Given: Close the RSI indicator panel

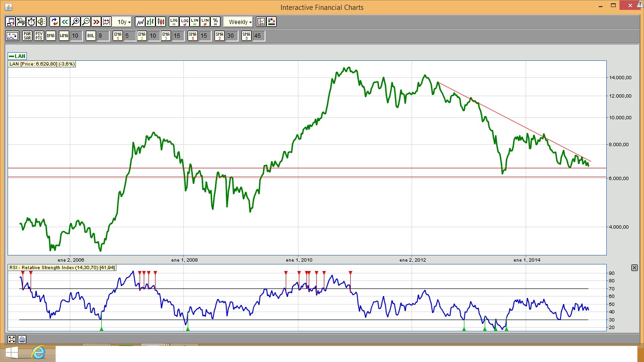Looking at the screenshot, I should (634, 268).
